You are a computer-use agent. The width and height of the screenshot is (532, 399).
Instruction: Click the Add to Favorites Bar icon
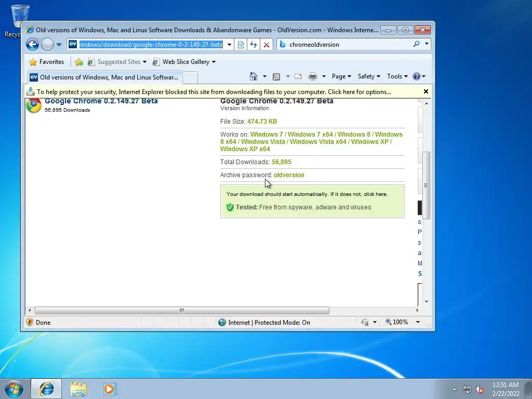coord(79,62)
